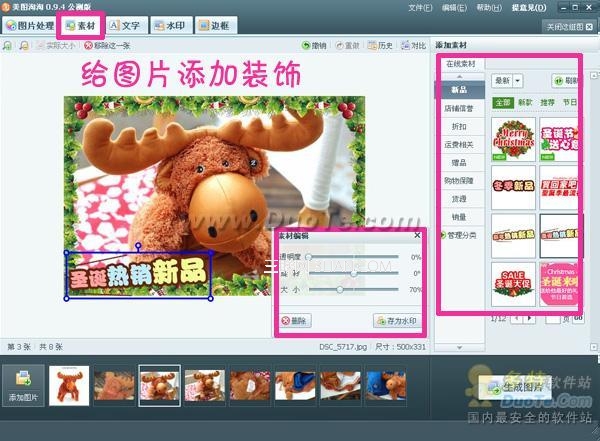Open the 文件(F) menu
This screenshot has height=441, width=600.
pyautogui.click(x=420, y=8)
